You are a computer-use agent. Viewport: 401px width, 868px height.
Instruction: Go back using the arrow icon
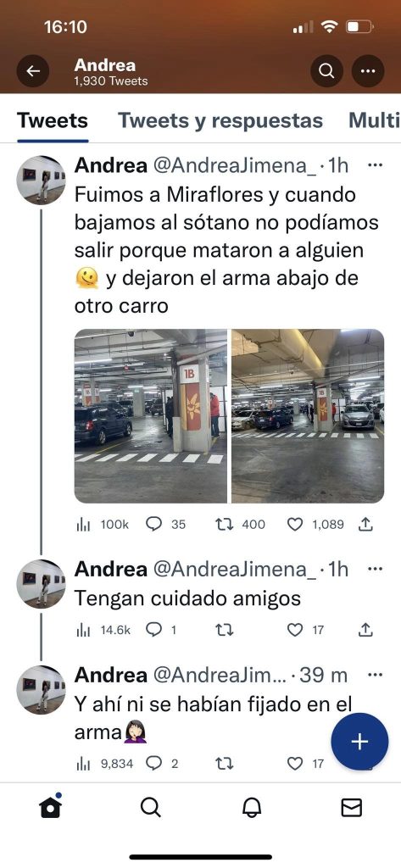pos(33,71)
